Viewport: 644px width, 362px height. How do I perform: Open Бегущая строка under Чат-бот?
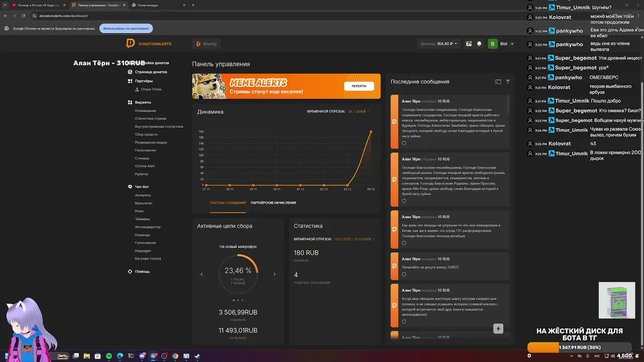pyautogui.click(x=148, y=258)
